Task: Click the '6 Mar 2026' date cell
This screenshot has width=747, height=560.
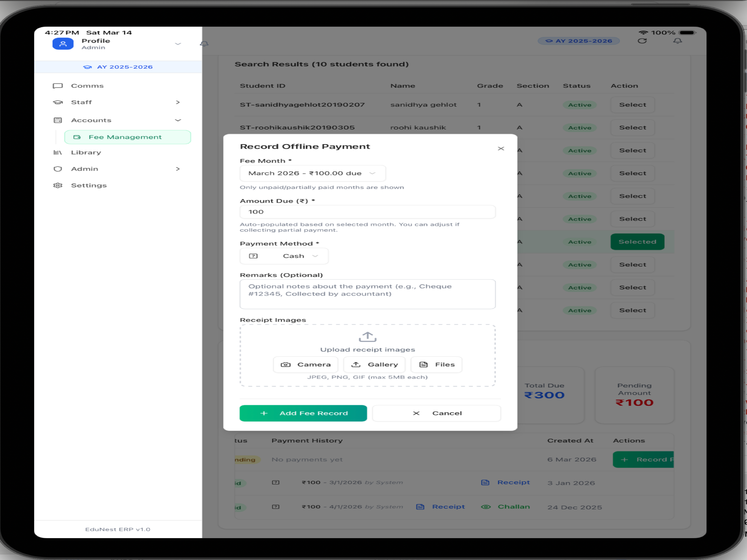Action: coord(572,459)
